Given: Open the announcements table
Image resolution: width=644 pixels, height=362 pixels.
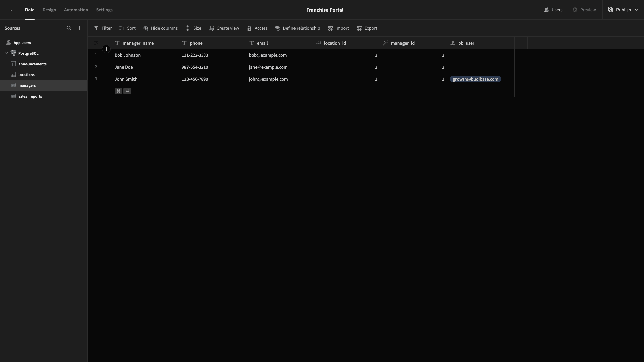Looking at the screenshot, I should pyautogui.click(x=44, y=64).
